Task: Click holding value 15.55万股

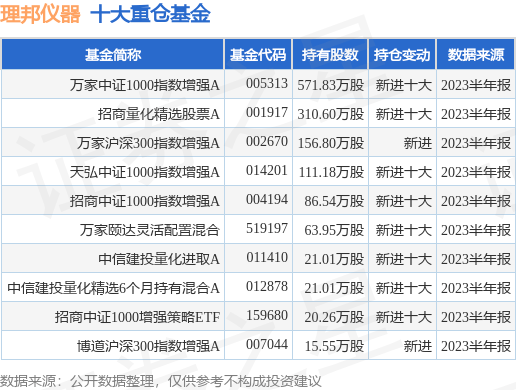Action: [x=334, y=346]
